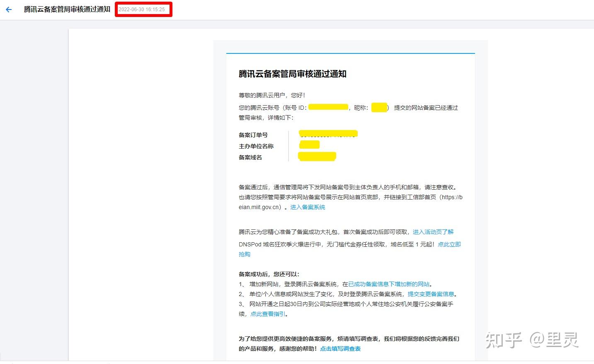Open the 进入活动页了解 link
The width and height of the screenshot is (594, 364).
(433, 232)
